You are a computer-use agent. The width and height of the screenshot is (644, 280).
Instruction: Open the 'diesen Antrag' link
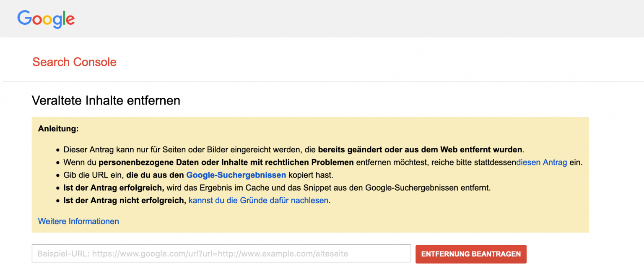coord(542,162)
